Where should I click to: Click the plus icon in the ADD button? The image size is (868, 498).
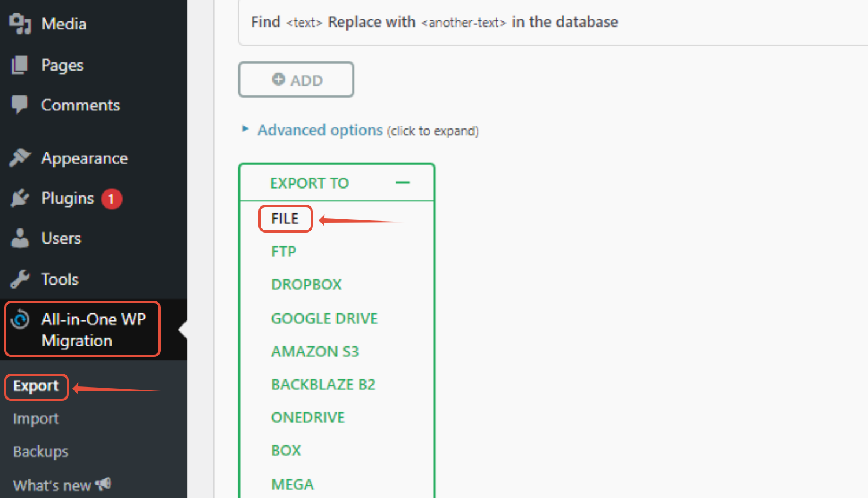point(279,79)
